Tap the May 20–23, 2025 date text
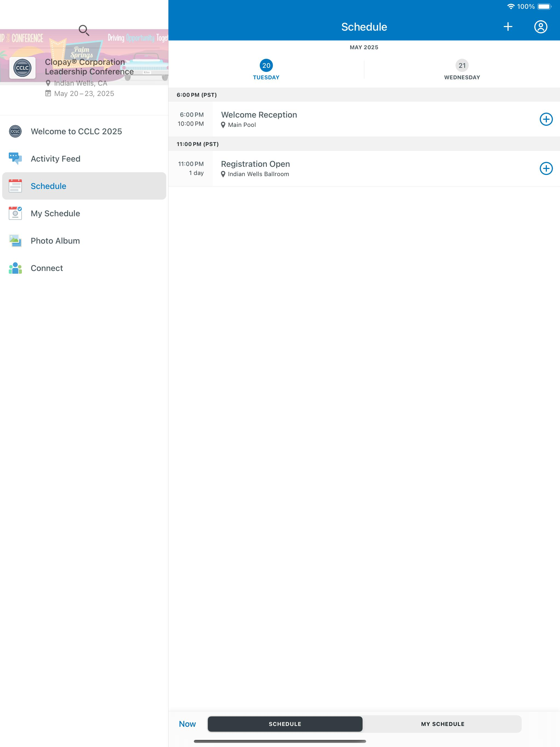Image resolution: width=560 pixels, height=747 pixels. click(84, 94)
